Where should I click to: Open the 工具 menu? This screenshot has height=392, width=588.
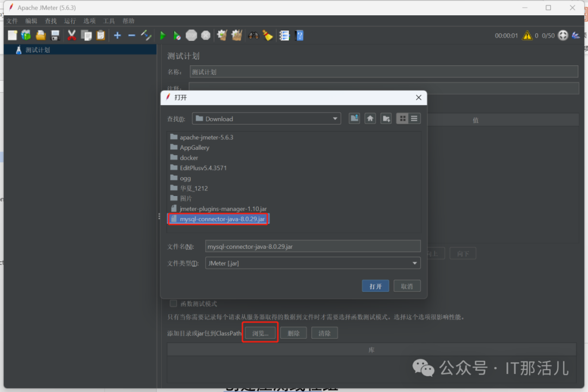pos(109,21)
